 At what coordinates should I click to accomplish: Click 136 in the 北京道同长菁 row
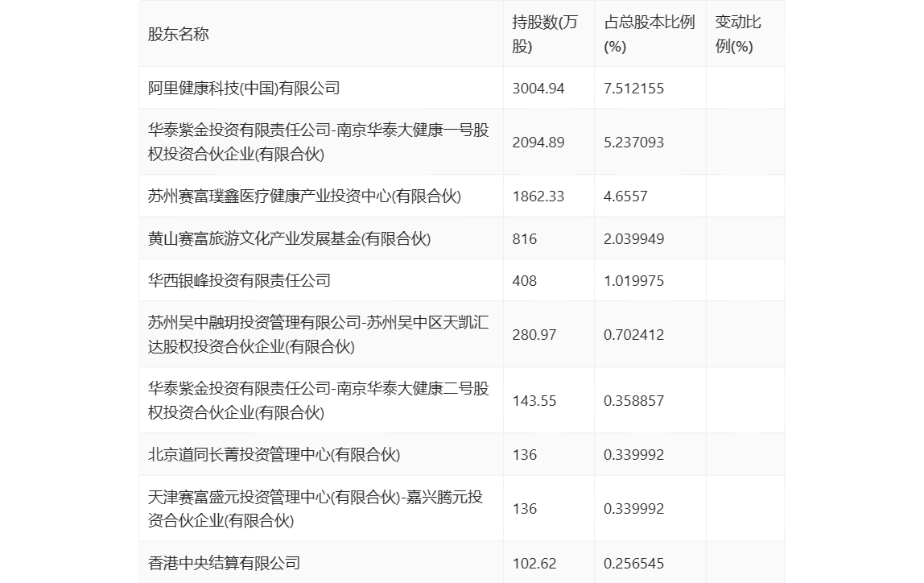click(525, 454)
